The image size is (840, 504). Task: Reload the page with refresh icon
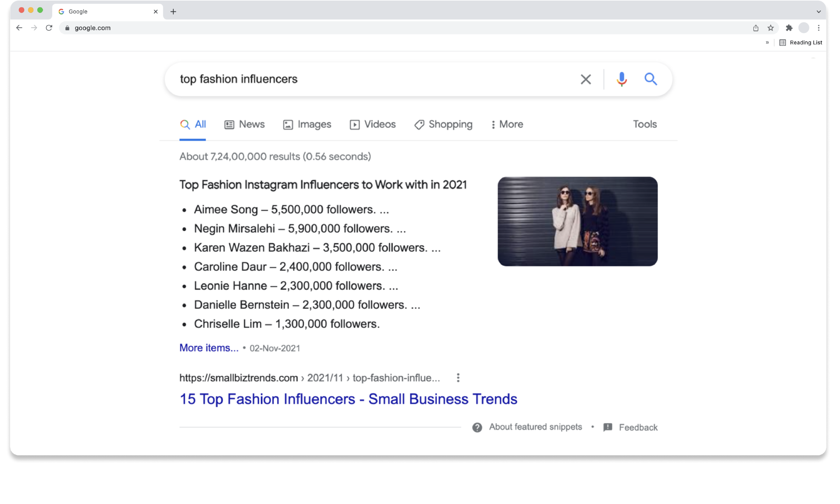click(x=49, y=28)
